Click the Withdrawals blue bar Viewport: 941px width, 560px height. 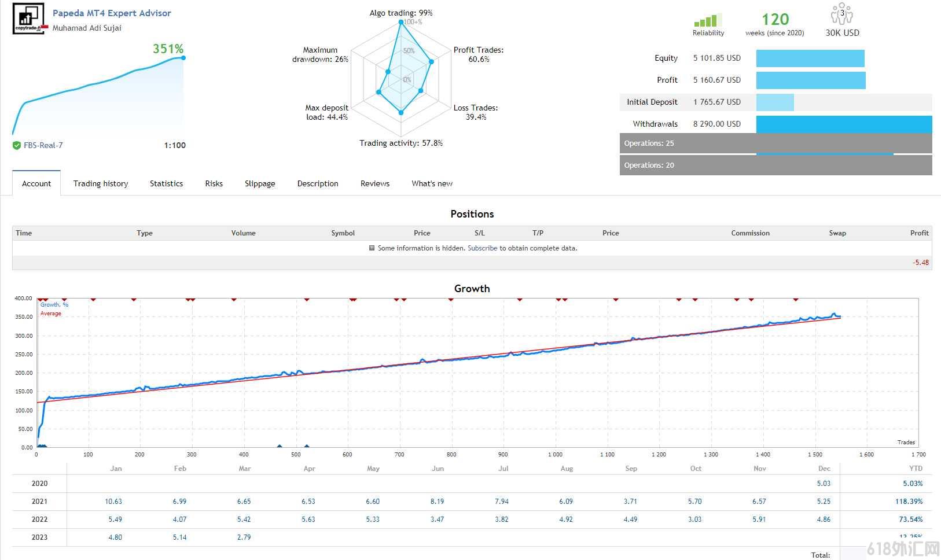[844, 124]
